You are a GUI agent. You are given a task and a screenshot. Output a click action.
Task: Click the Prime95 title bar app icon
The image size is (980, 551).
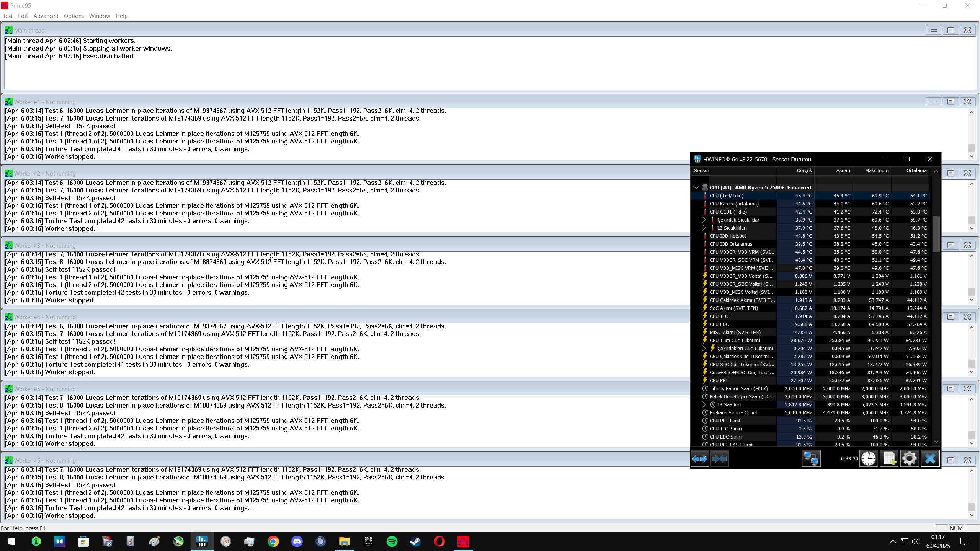click(x=5, y=5)
